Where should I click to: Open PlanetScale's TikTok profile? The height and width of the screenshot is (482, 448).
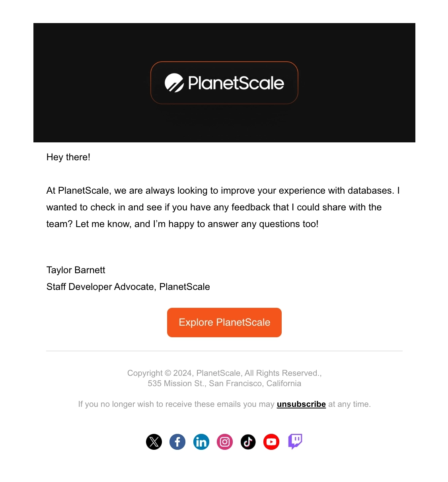tap(248, 442)
